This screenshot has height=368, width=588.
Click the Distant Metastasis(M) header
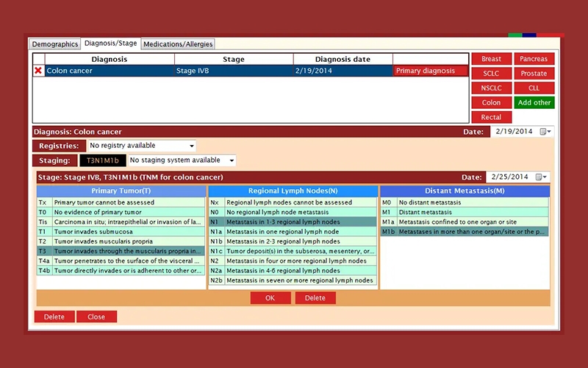point(465,191)
